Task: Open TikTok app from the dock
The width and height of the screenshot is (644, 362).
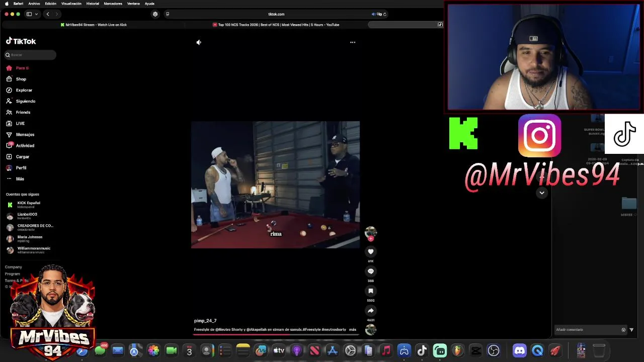Action: (x=422, y=350)
